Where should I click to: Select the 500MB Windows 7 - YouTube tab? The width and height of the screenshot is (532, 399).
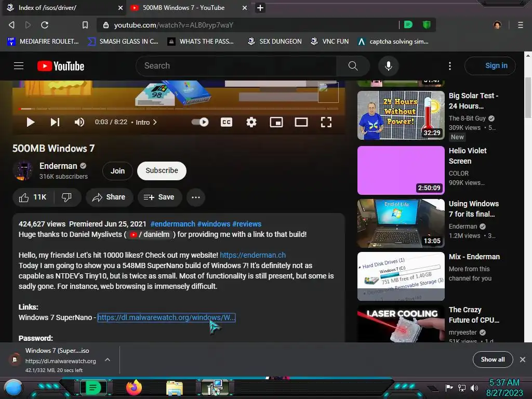tap(189, 8)
